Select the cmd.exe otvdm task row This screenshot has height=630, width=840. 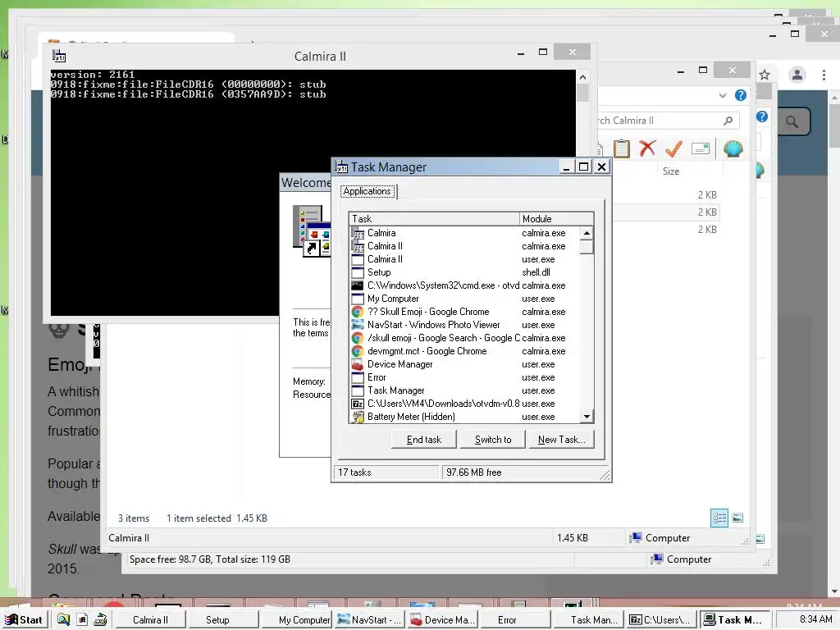click(x=465, y=285)
